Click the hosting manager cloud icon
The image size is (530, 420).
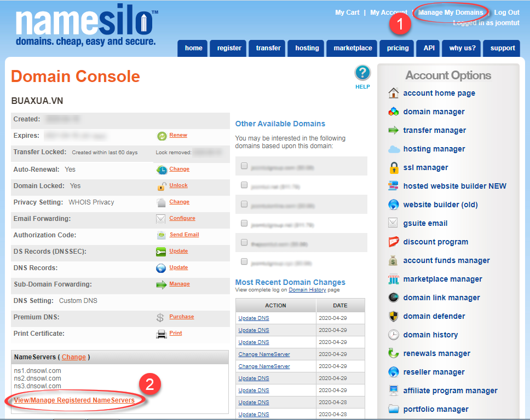394,149
